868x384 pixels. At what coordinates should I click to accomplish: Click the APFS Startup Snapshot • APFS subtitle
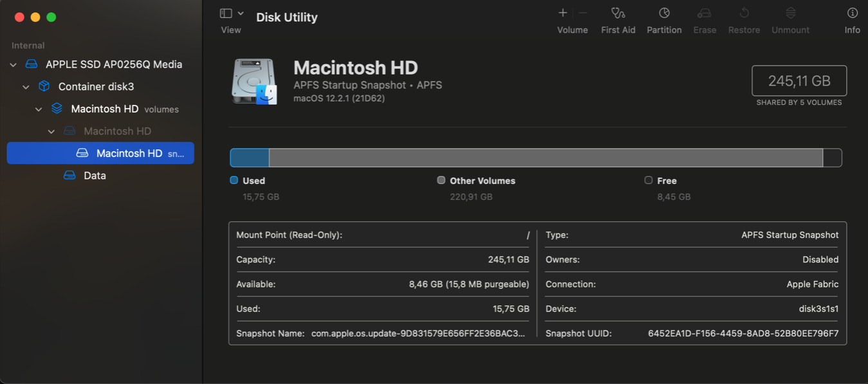coord(367,85)
